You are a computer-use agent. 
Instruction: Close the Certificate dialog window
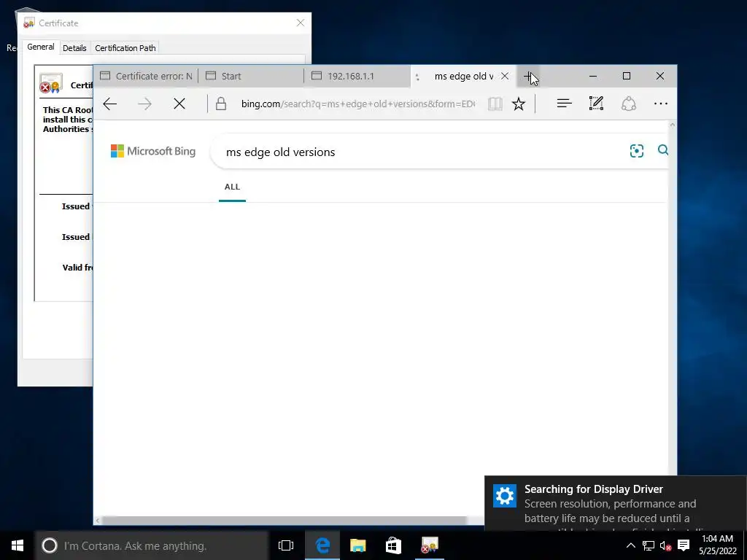300,23
